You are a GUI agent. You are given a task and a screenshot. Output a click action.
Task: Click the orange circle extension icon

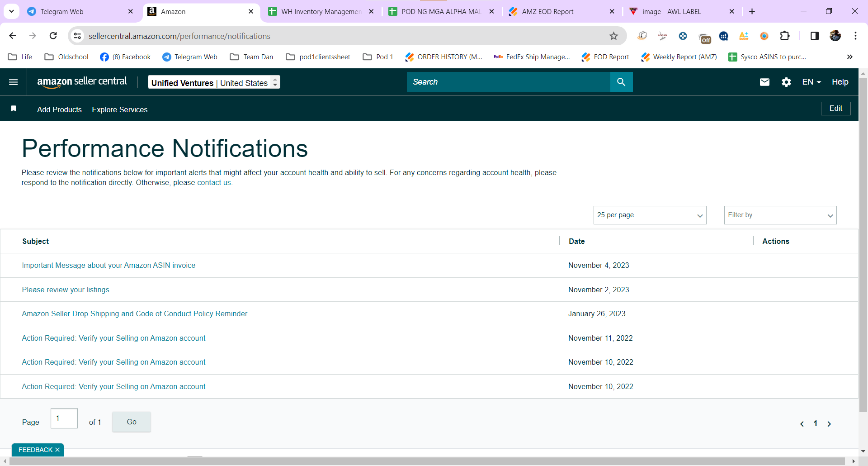764,36
